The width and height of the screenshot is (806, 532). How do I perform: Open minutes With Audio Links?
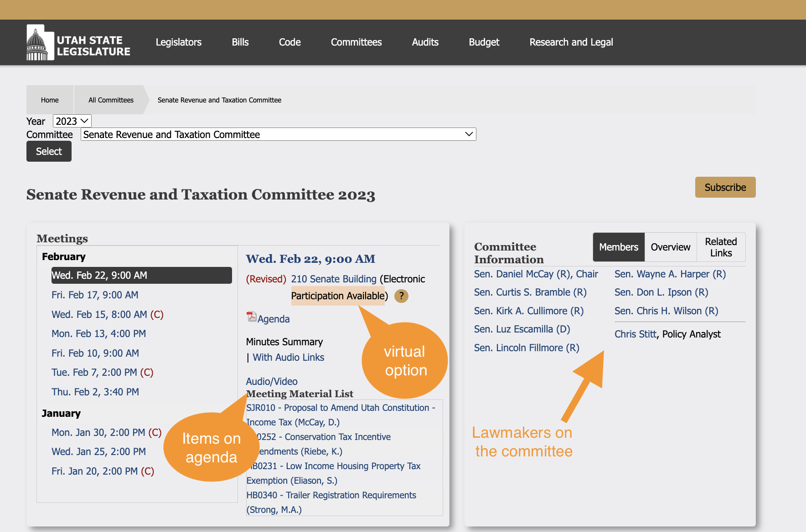pos(289,358)
